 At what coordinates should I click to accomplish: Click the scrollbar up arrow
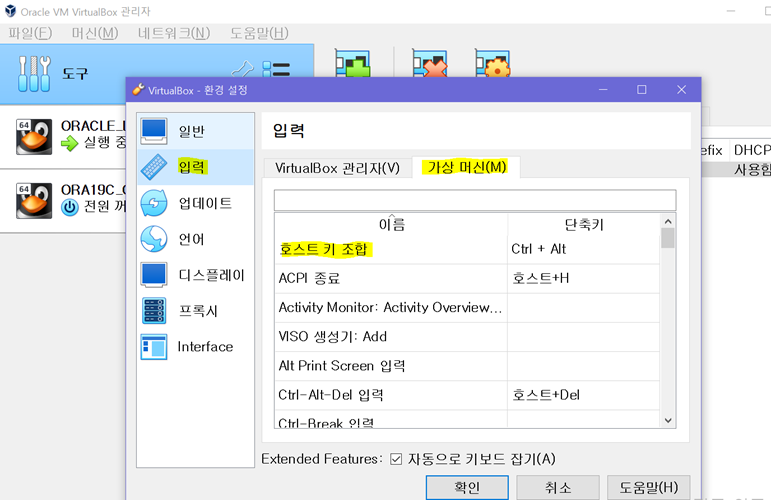click(668, 221)
